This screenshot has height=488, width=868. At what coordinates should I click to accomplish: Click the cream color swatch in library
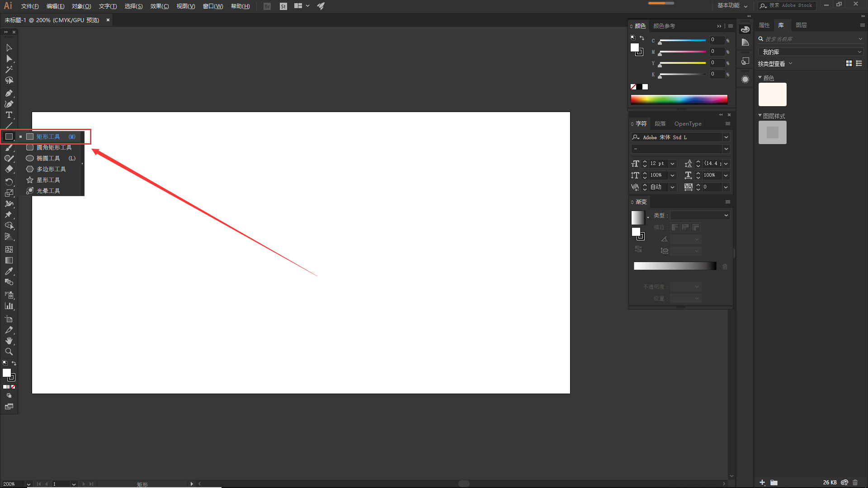pyautogui.click(x=772, y=94)
